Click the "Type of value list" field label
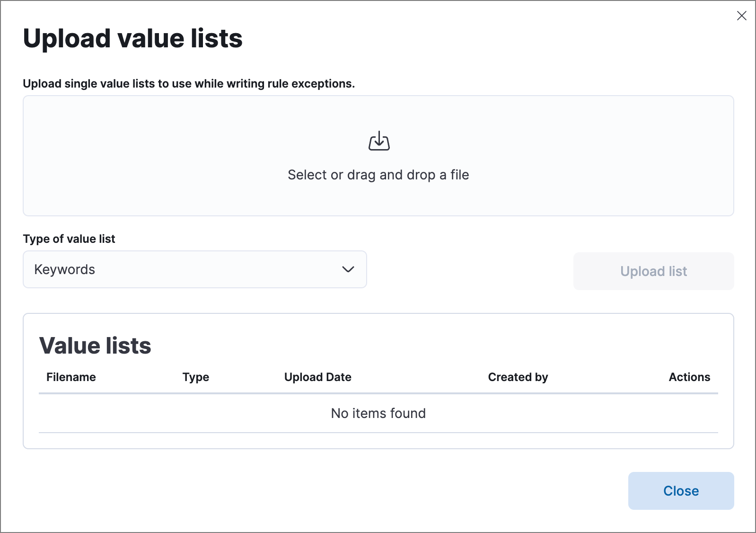 click(69, 239)
